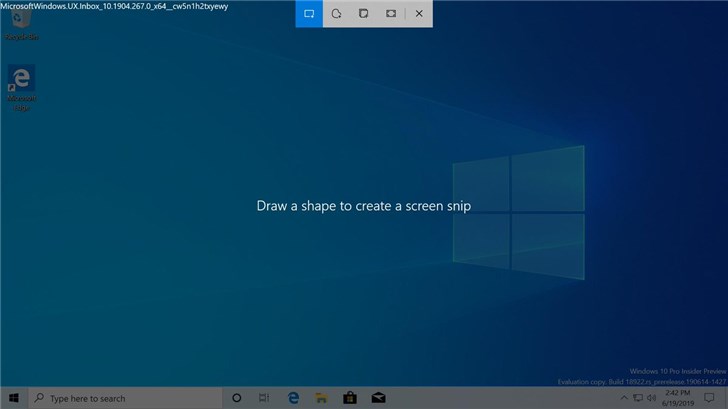Open Cortana from the taskbar circle icon
The height and width of the screenshot is (409, 728).
pyautogui.click(x=237, y=398)
